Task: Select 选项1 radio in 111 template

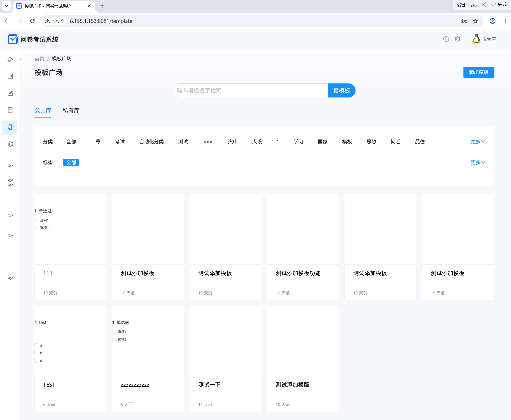Action: [x=36, y=220]
